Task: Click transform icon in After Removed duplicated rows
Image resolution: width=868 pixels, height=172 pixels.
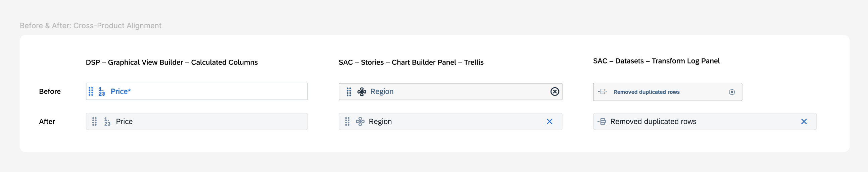Action: 602,121
